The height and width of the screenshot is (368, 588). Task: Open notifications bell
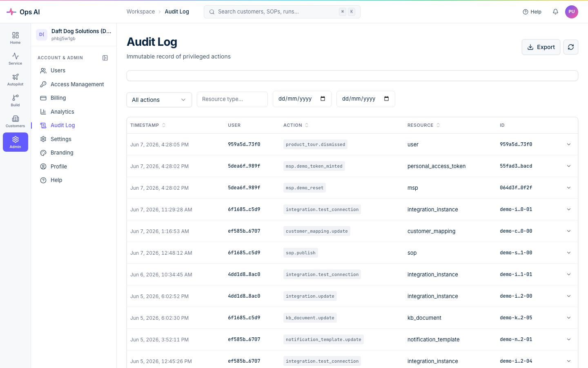pos(555,12)
